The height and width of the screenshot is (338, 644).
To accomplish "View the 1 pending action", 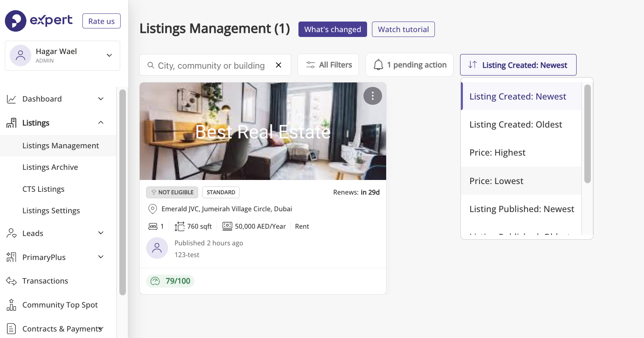I will pos(409,65).
